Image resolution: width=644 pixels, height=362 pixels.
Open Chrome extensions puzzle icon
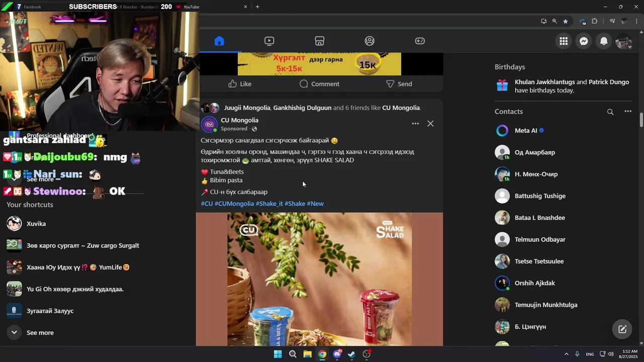[x=595, y=21]
